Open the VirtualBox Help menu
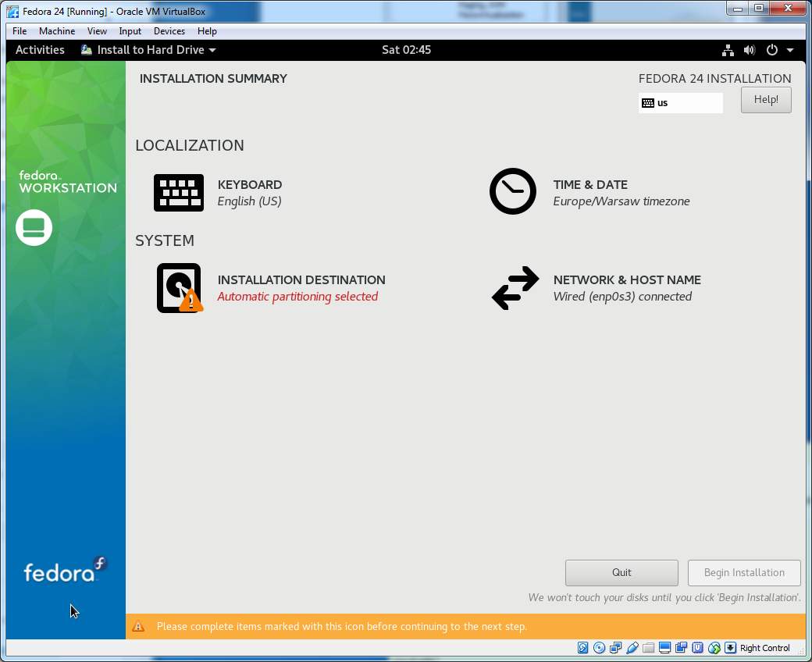 (x=207, y=31)
